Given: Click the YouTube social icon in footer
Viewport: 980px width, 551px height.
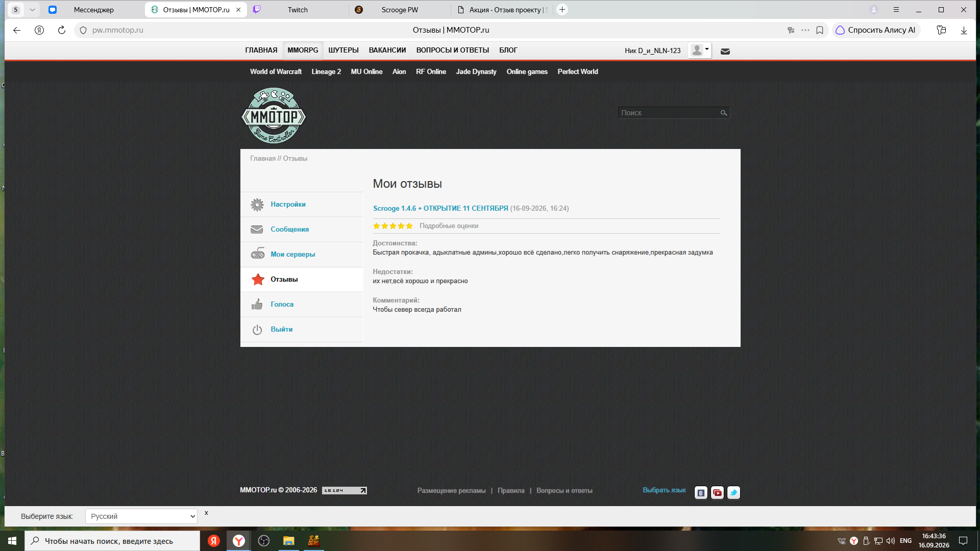Looking at the screenshot, I should tap(717, 493).
